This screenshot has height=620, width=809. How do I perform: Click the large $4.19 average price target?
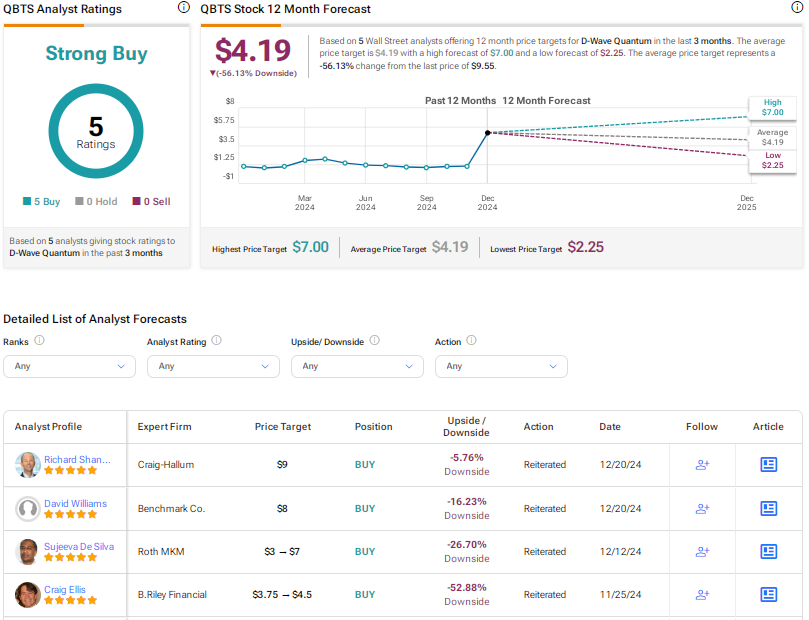pos(253,51)
